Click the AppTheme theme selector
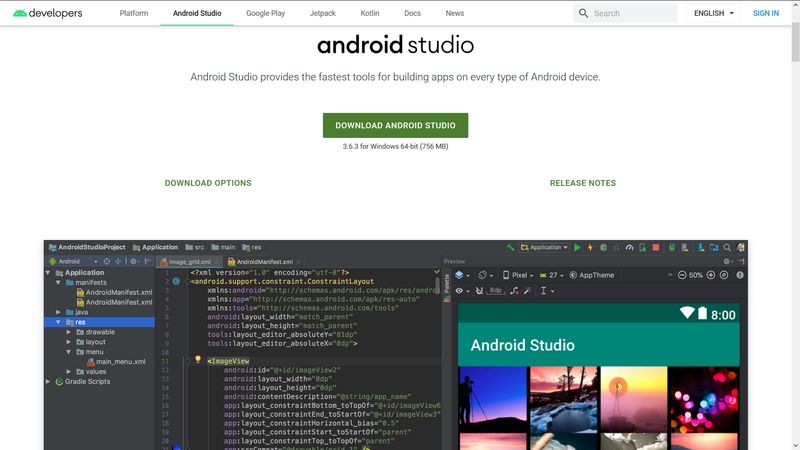The width and height of the screenshot is (800, 450). tap(592, 275)
